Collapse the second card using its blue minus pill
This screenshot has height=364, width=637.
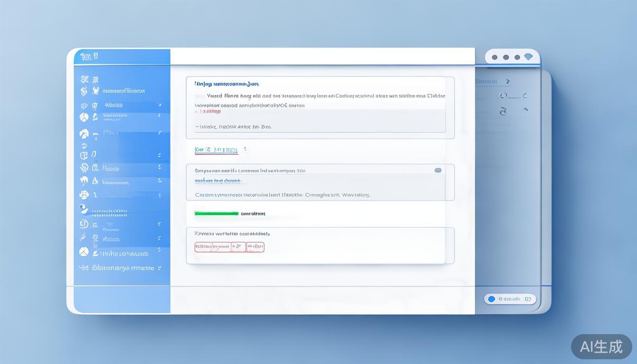point(438,171)
